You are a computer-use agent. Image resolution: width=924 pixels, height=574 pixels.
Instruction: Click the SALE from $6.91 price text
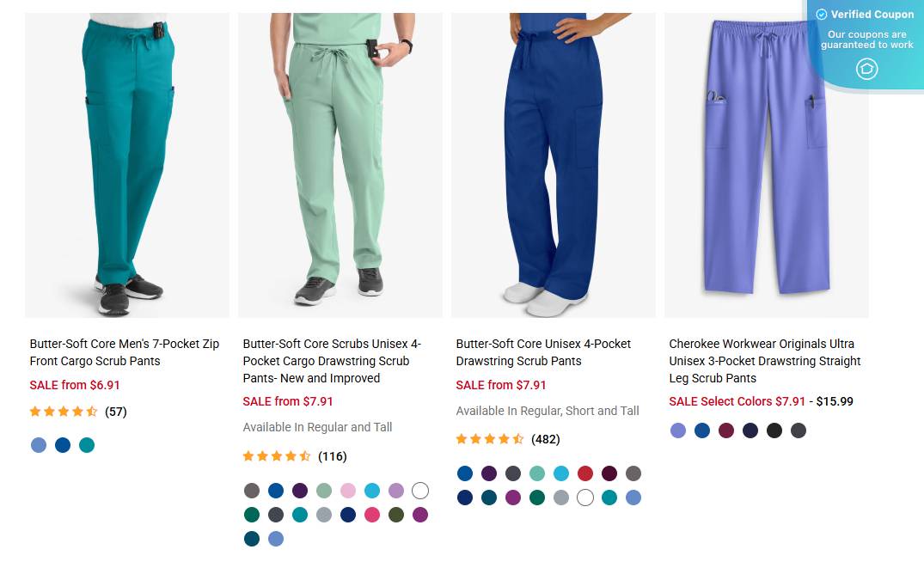click(75, 385)
